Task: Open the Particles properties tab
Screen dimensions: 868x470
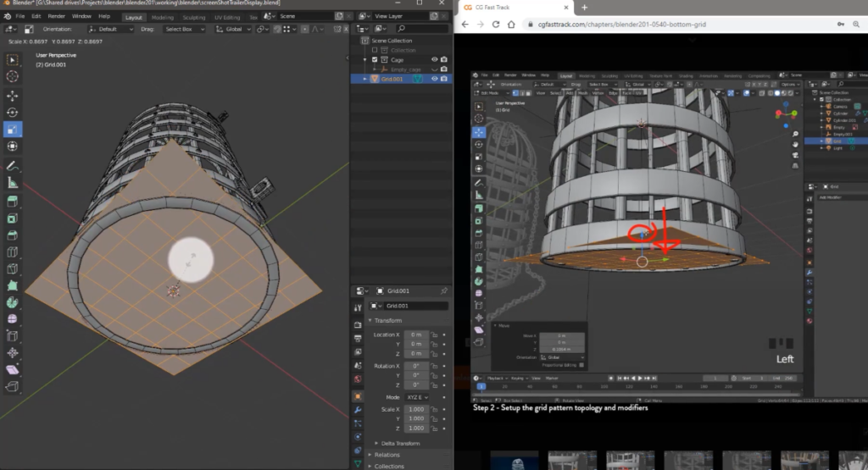Action: [x=358, y=423]
